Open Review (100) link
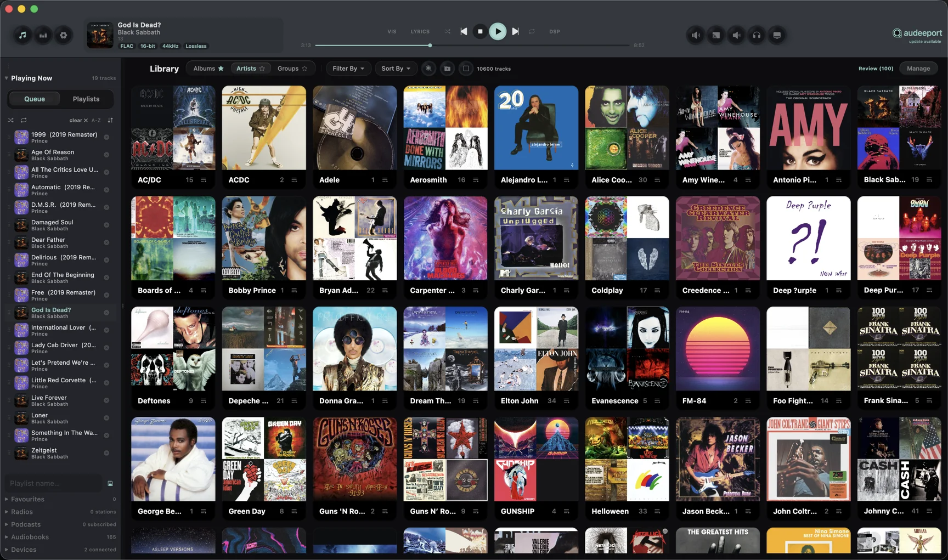Viewport: 948px width, 560px height. pyautogui.click(x=876, y=69)
